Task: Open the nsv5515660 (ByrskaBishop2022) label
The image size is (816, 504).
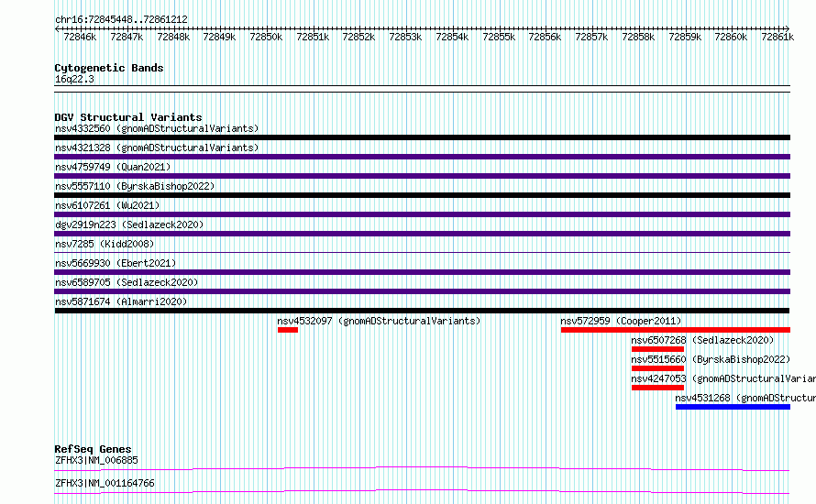Action: click(711, 359)
